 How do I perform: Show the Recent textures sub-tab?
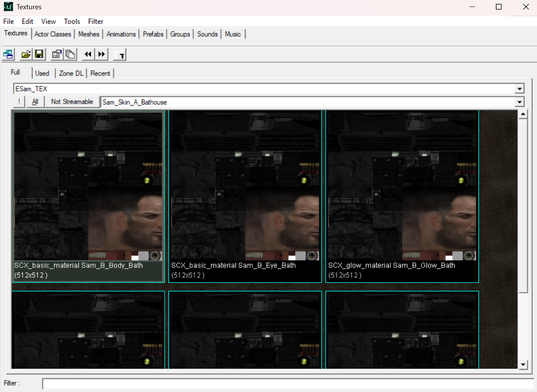point(100,73)
